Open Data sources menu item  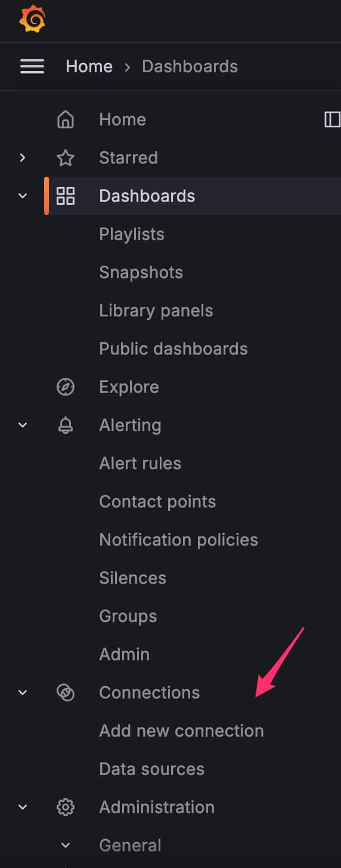(152, 769)
